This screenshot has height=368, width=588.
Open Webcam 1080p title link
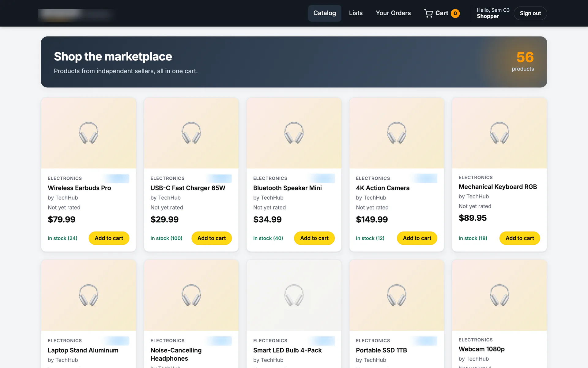pos(481,349)
